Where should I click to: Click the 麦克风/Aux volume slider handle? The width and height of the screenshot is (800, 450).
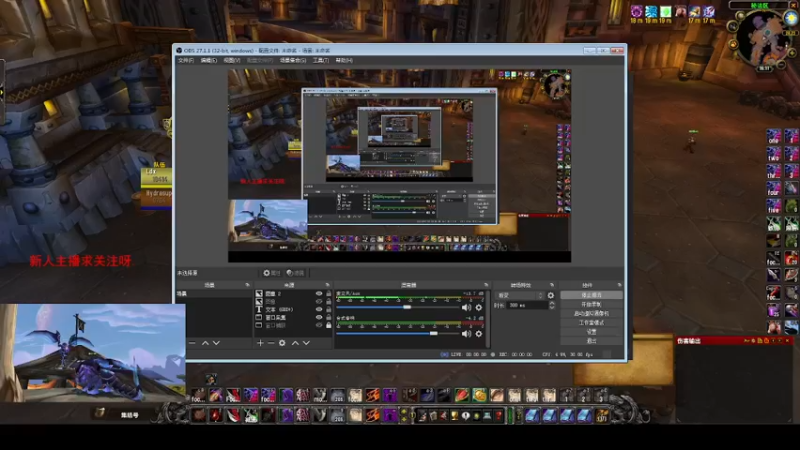point(407,307)
